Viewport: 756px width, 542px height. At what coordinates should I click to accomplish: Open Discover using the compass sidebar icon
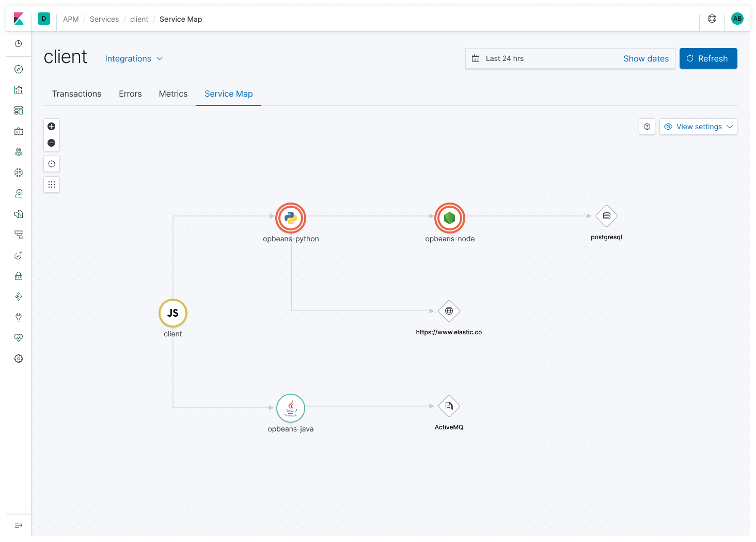(19, 69)
